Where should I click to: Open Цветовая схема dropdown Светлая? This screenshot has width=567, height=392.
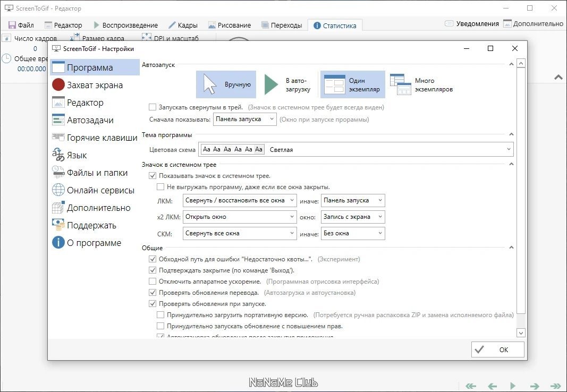coord(356,149)
